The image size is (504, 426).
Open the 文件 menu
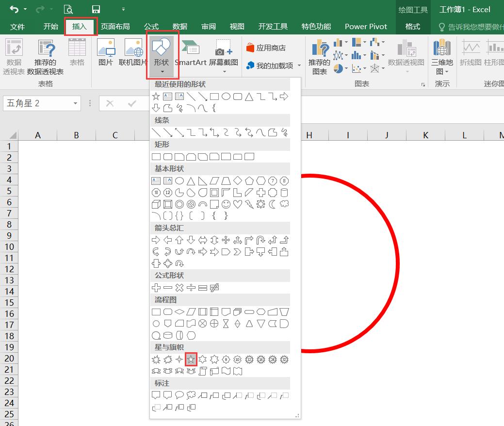point(18,27)
